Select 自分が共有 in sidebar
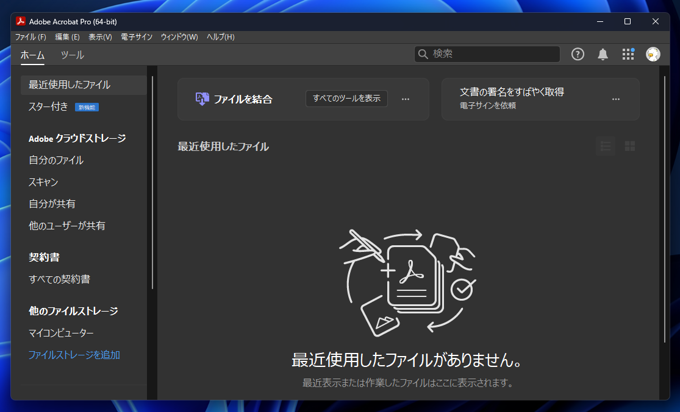This screenshot has width=680, height=412. [x=52, y=204]
